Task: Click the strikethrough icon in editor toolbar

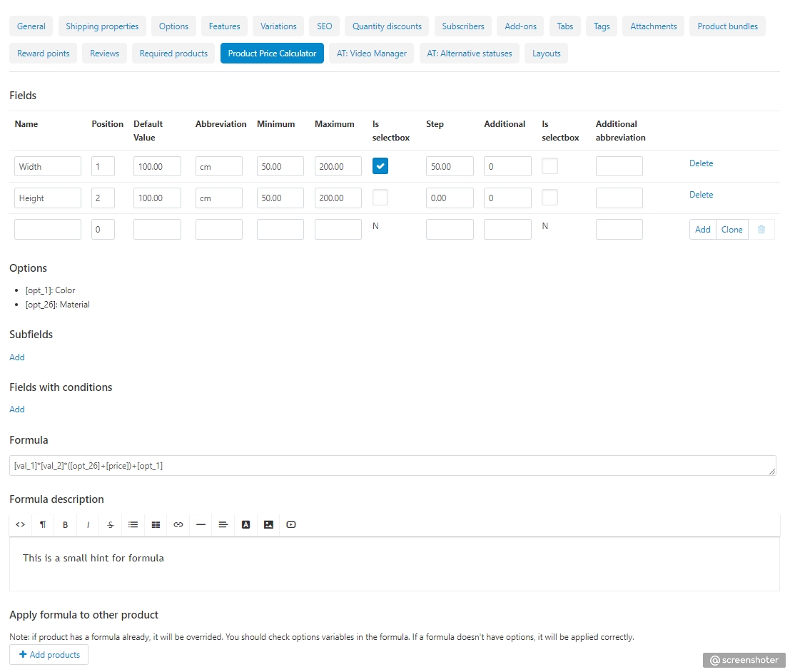Action: click(111, 524)
